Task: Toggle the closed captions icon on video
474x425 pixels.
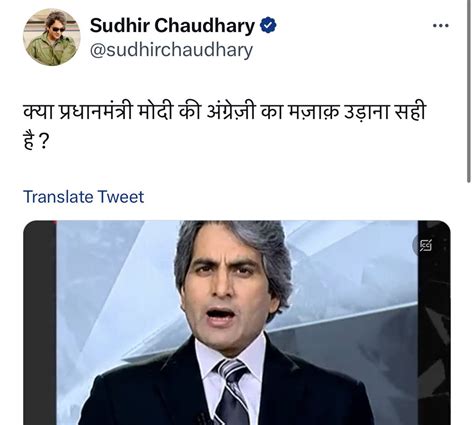Action: coord(426,245)
